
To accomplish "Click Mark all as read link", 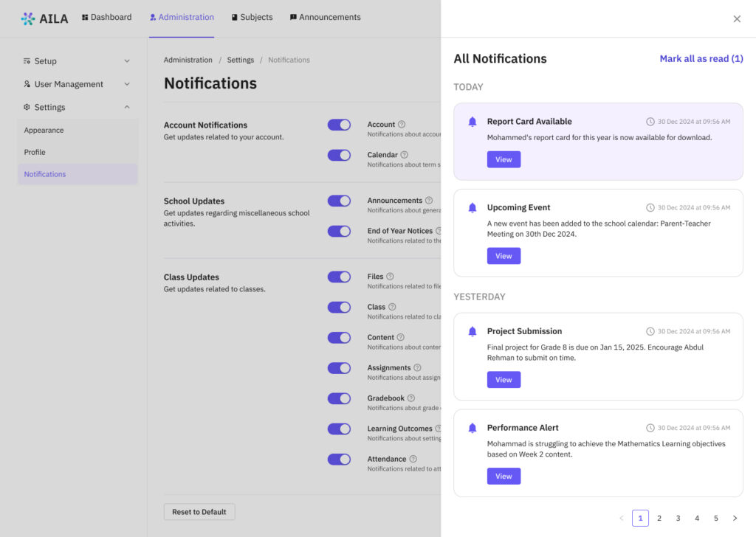I will coord(701,59).
